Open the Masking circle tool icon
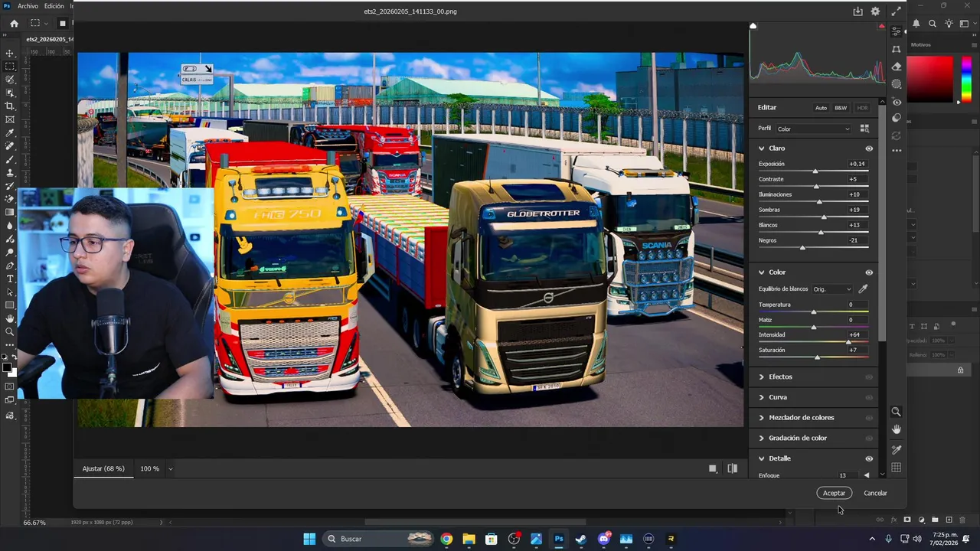This screenshot has width=980, height=551. [897, 84]
